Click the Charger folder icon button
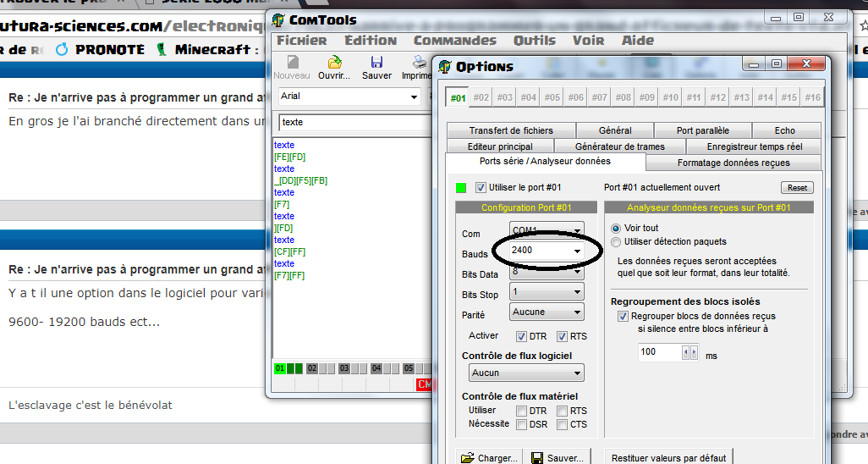Screen dimensions: 868x464 click(489, 457)
